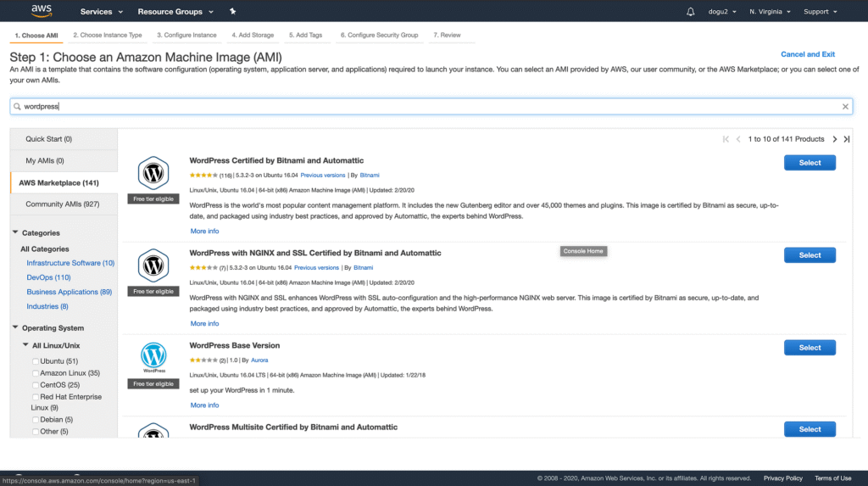Toggle the Amazon Linux (35) checkbox
The image size is (868, 486).
36,373
